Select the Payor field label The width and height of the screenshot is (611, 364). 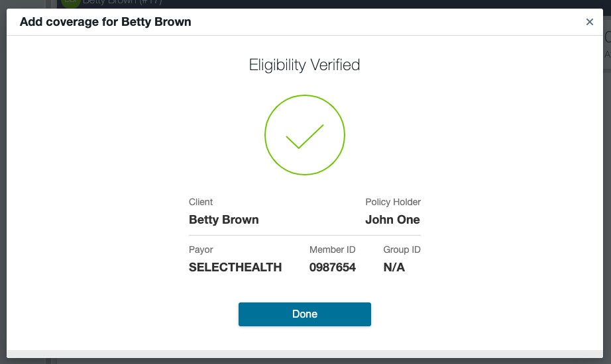(x=201, y=250)
